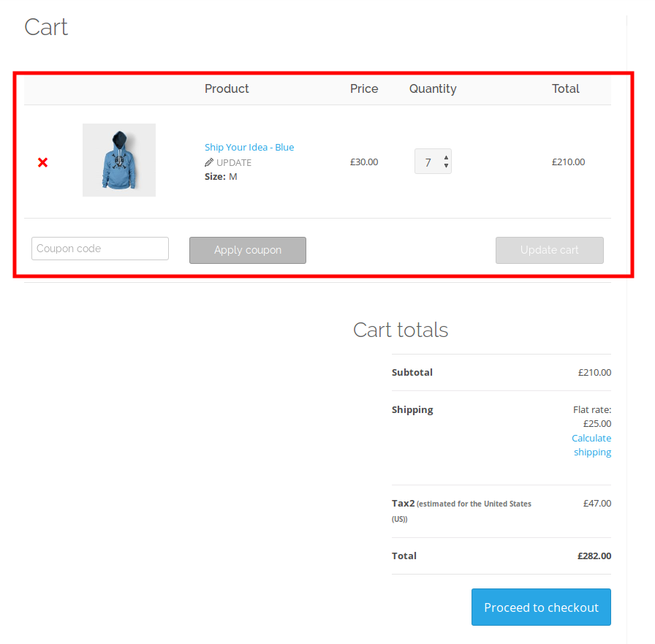Click the Quantity column header
655x644 pixels.
[433, 88]
